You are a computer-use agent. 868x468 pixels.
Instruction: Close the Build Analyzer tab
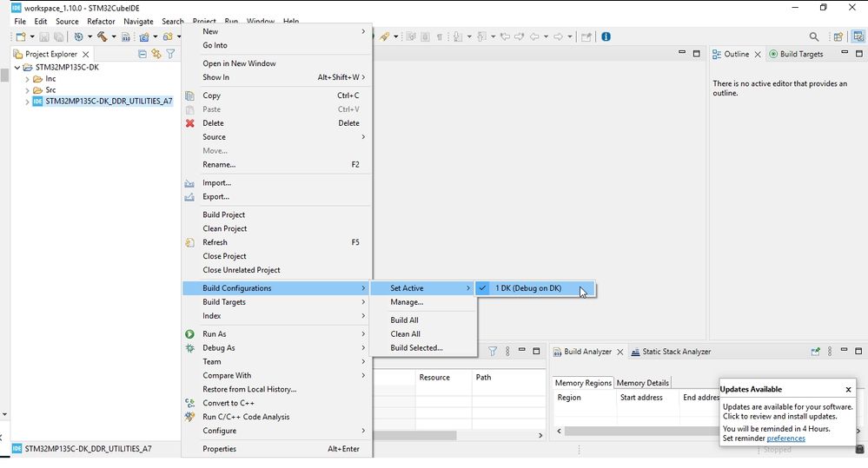[620, 352]
